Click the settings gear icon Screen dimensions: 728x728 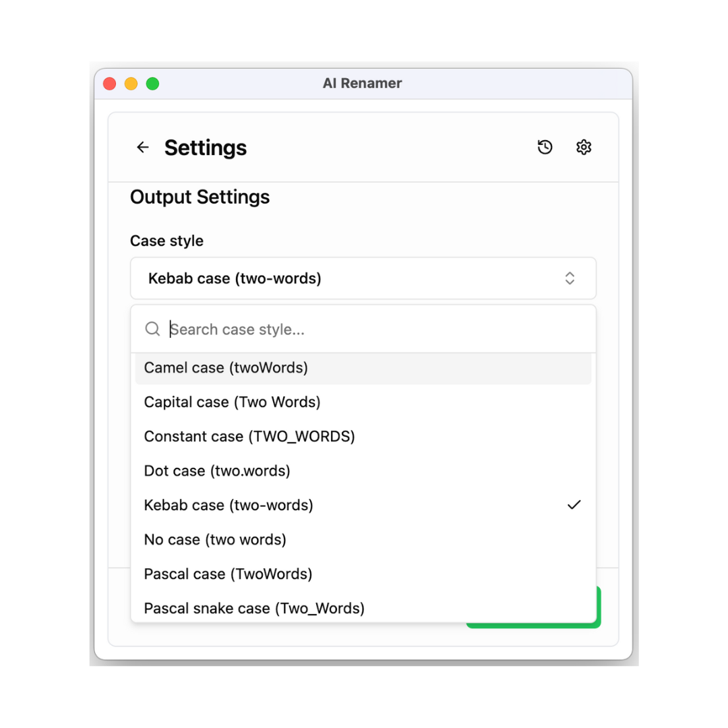tap(584, 148)
